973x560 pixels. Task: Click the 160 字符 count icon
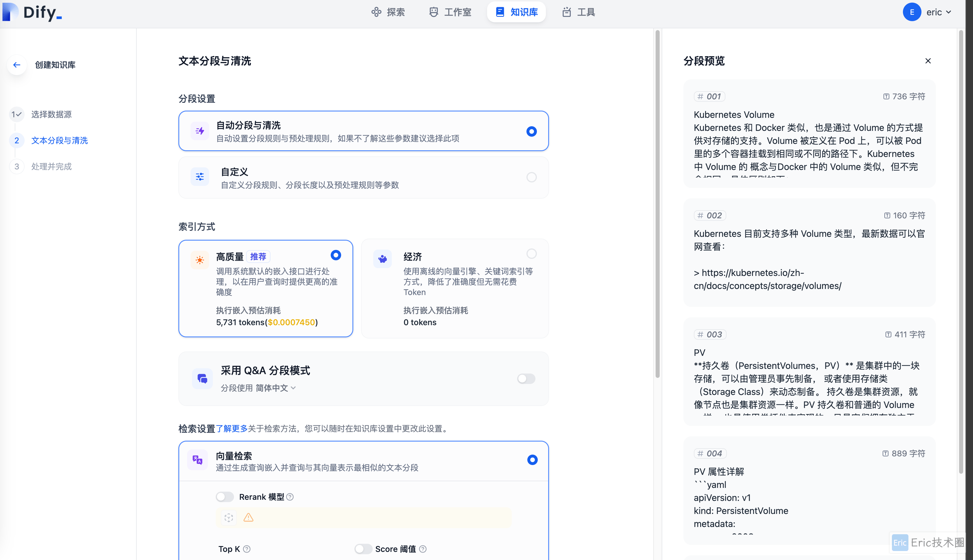887,215
